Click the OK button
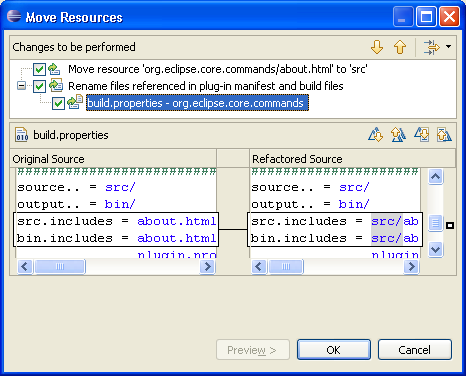The height and width of the screenshot is (376, 466). pyautogui.click(x=334, y=350)
